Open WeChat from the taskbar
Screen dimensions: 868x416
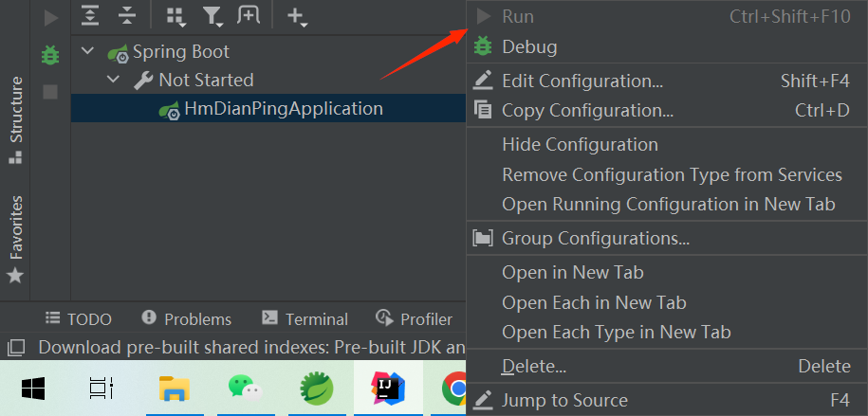(x=246, y=388)
